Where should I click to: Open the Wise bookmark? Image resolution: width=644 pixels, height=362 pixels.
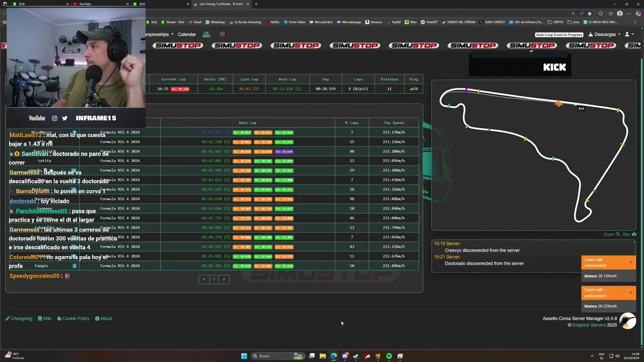[411, 22]
